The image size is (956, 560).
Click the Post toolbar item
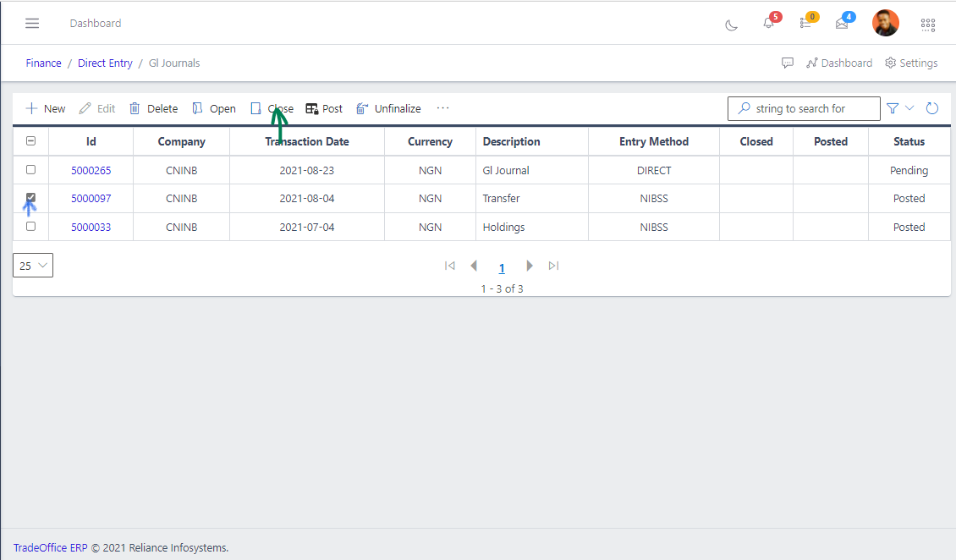[x=324, y=108]
